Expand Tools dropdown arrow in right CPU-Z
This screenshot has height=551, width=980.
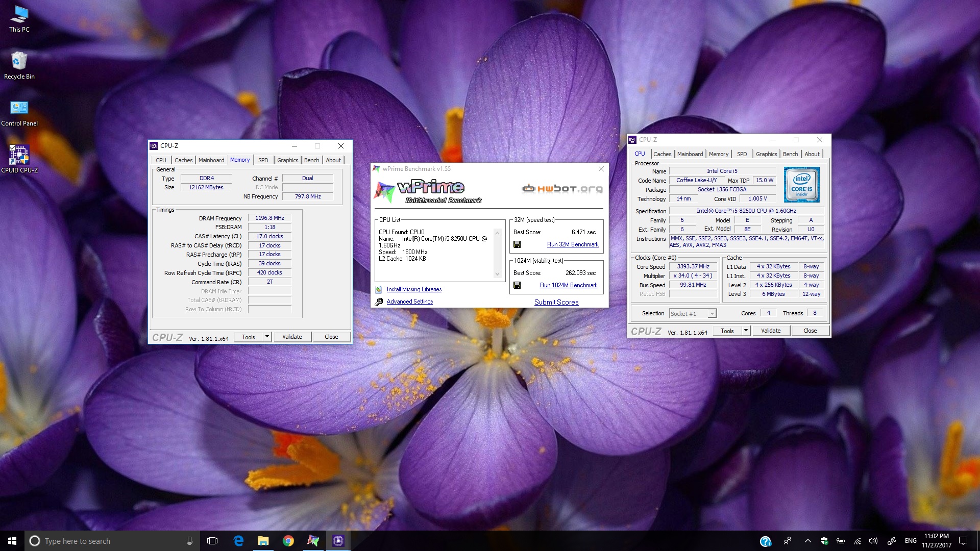click(x=746, y=331)
